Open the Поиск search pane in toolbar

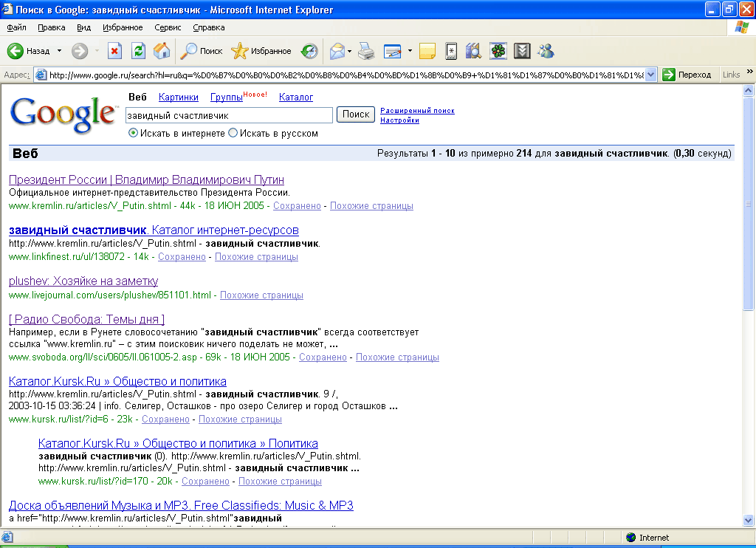[x=202, y=51]
